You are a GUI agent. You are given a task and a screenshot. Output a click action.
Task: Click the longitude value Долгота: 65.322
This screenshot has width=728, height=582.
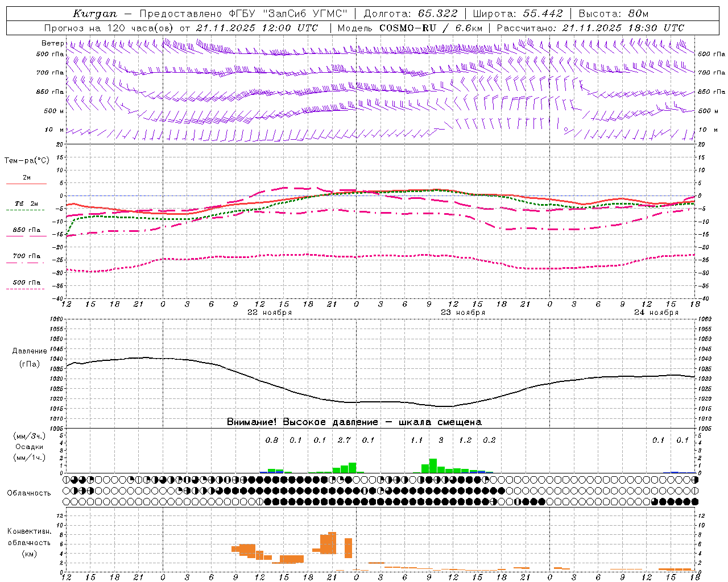411,14
